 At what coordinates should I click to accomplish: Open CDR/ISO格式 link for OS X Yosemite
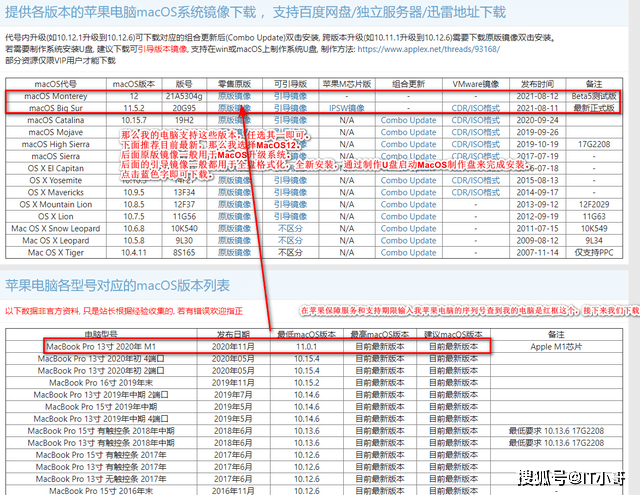point(476,180)
